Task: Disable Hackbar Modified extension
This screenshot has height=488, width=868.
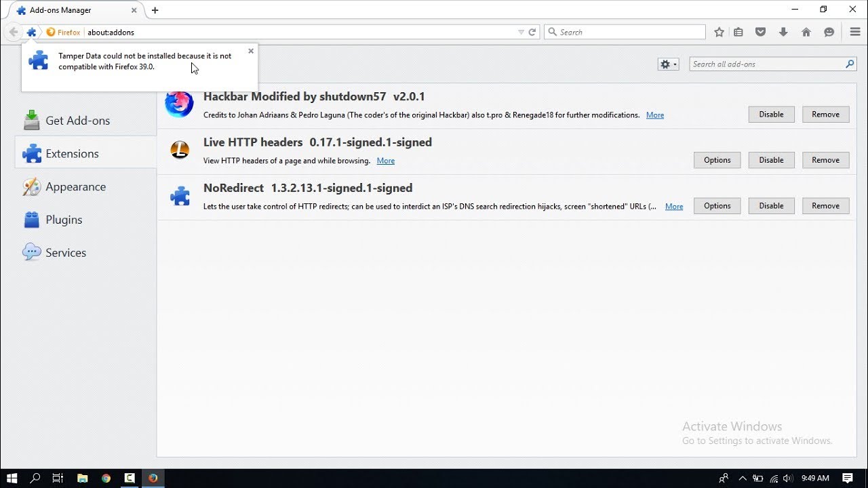Action: (771, 115)
